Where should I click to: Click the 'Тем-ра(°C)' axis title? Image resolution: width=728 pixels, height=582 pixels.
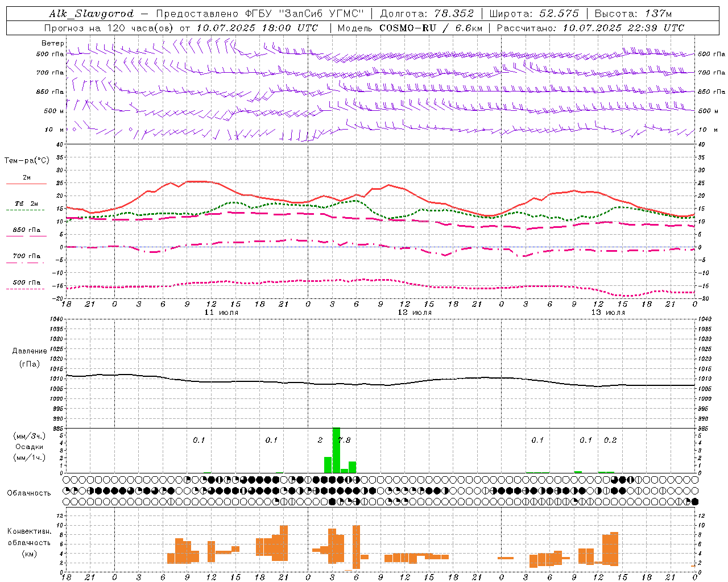(x=27, y=161)
